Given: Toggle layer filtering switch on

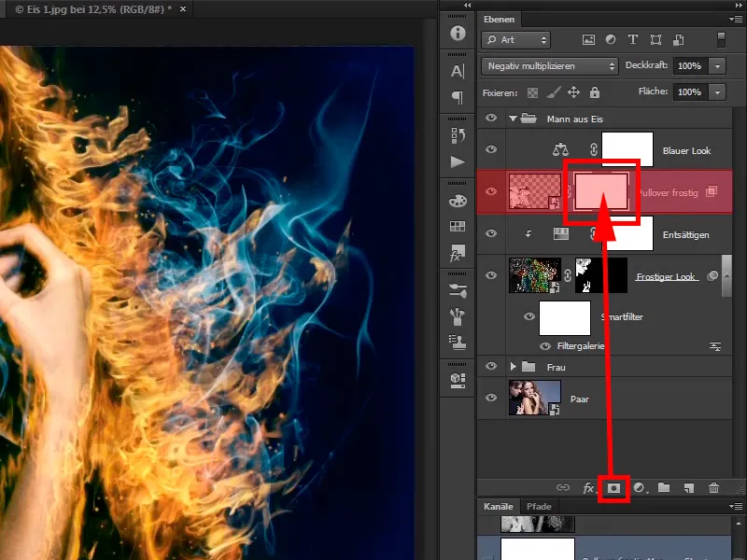Looking at the screenshot, I should (x=721, y=39).
